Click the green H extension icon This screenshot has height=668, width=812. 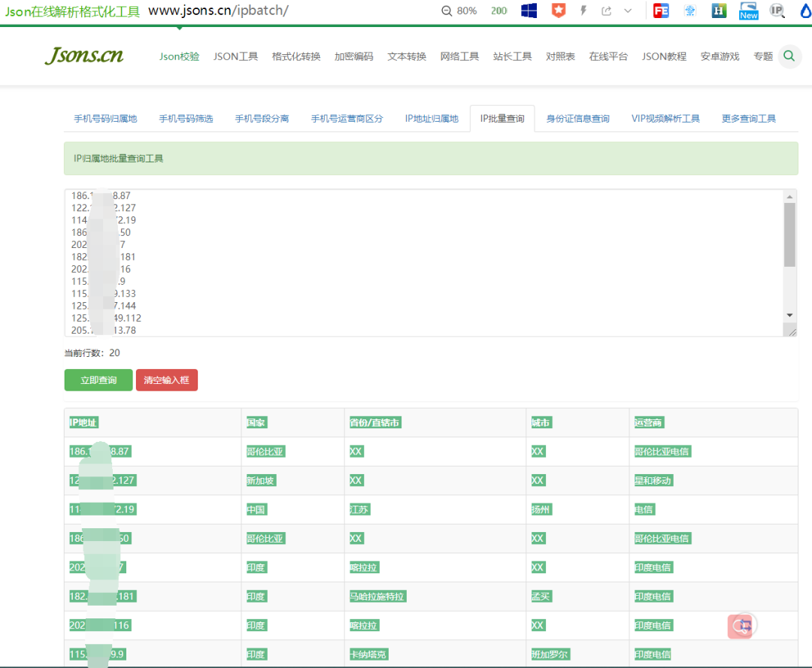719,11
